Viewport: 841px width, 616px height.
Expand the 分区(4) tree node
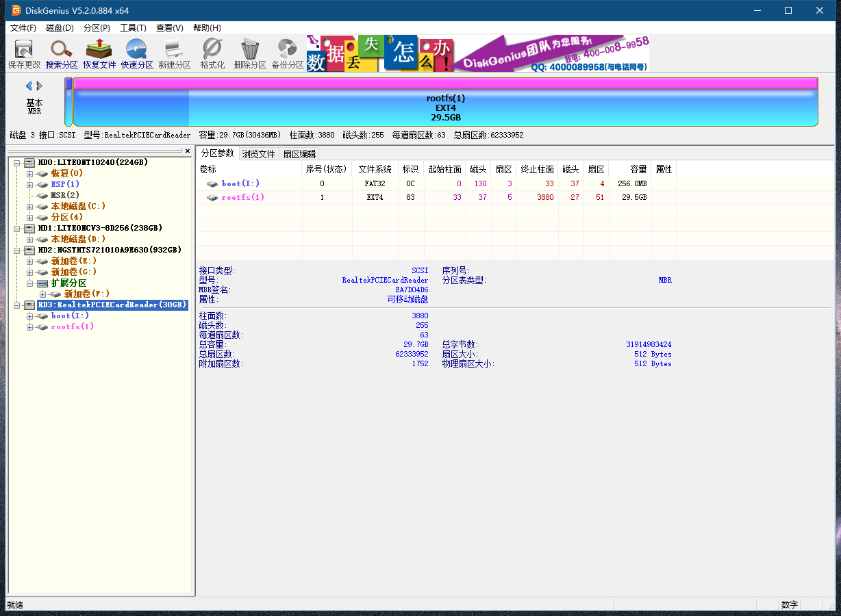pos(29,217)
